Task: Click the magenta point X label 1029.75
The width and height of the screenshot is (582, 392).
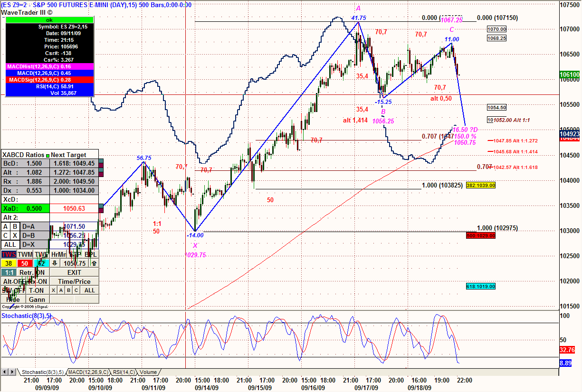Action: [x=195, y=255]
